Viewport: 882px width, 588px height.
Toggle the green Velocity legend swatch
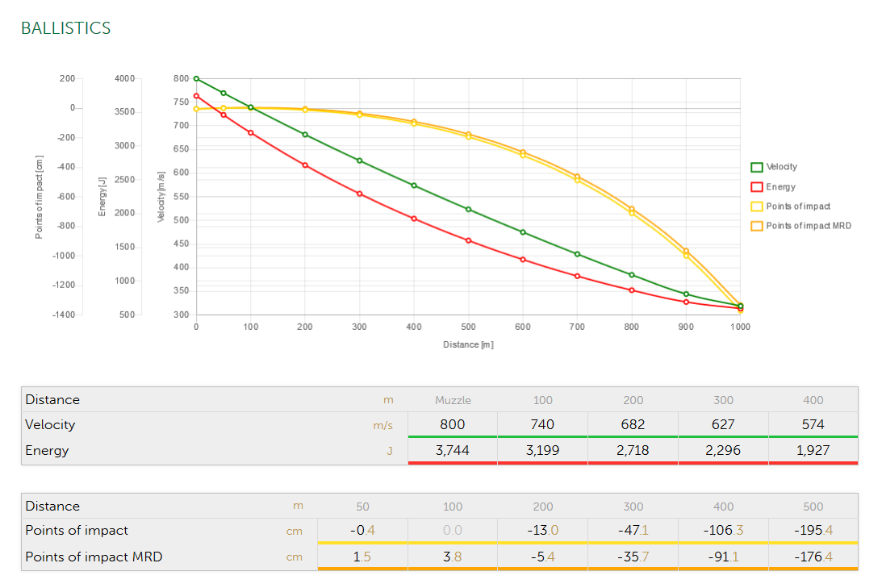click(757, 167)
